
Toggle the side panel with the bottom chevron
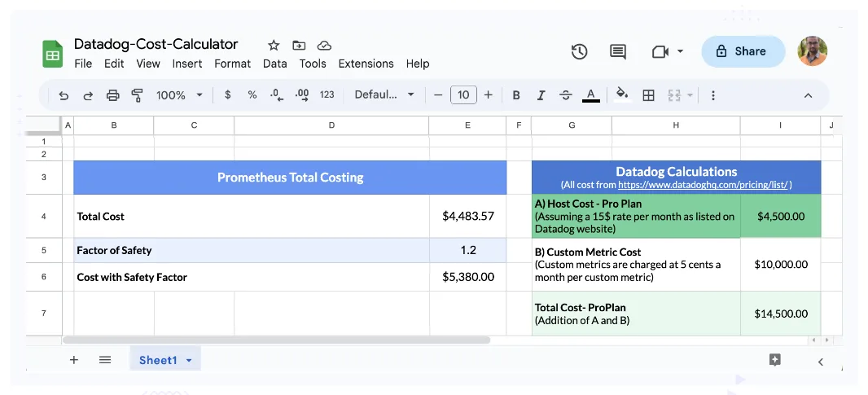[x=821, y=362]
